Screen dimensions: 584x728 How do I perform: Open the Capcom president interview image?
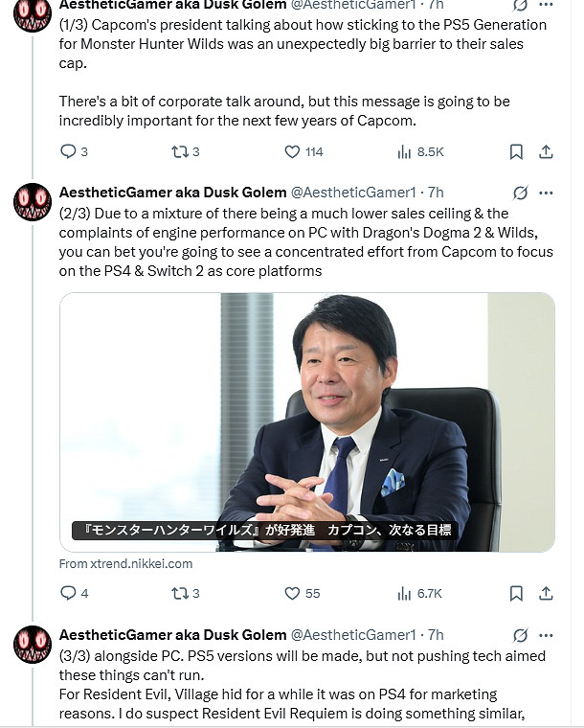pos(307,421)
